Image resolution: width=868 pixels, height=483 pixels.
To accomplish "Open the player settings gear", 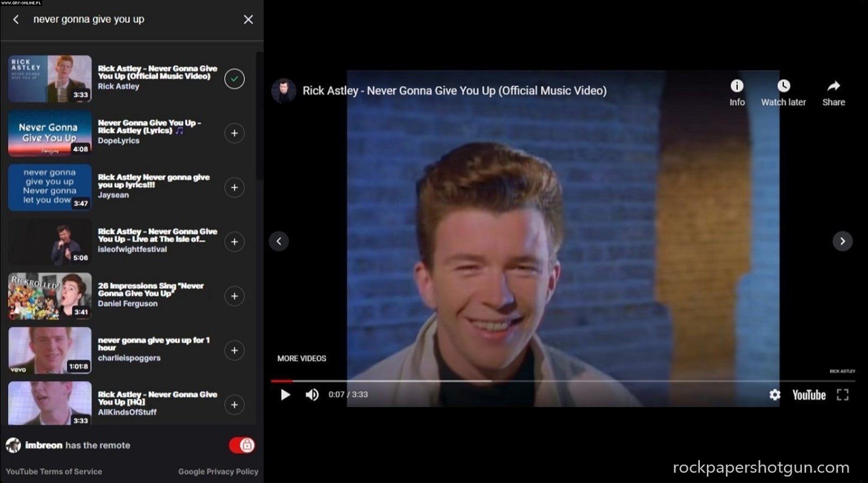I will [x=775, y=395].
